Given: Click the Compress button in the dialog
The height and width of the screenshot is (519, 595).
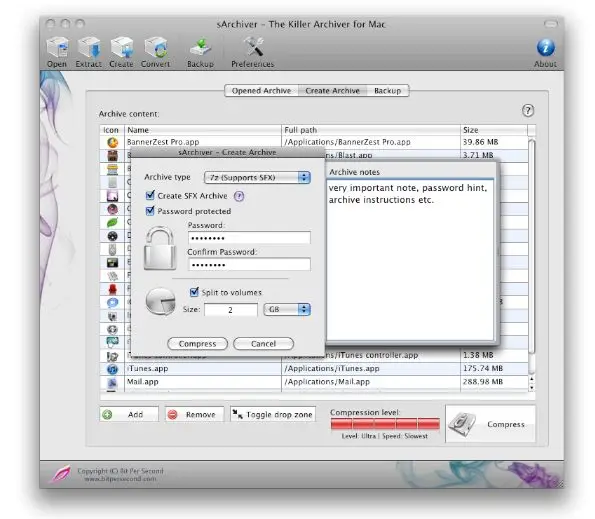Looking at the screenshot, I should point(197,344).
